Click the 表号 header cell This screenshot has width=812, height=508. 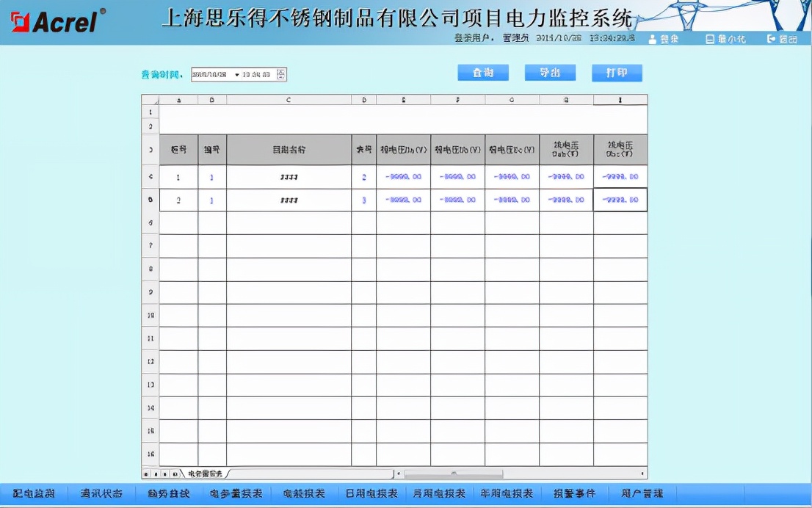364,150
